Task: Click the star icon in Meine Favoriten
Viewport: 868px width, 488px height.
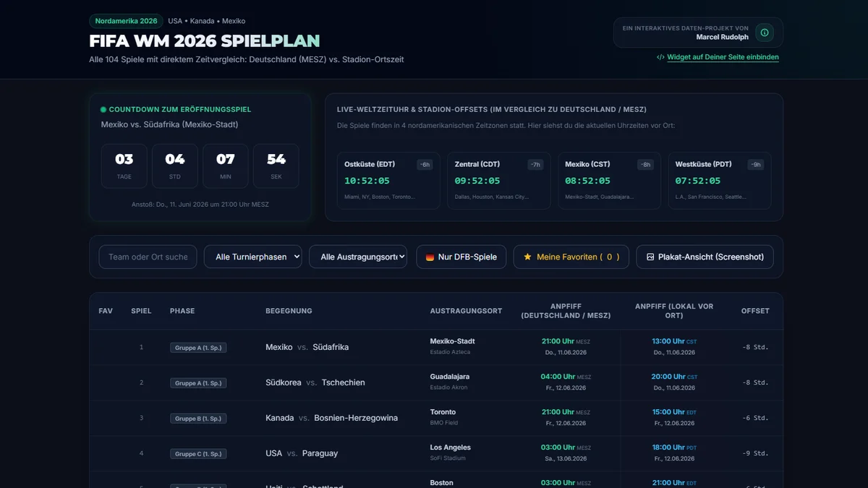Action: click(527, 257)
